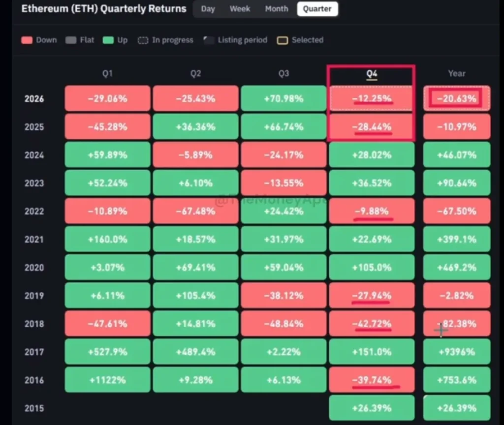Select the 2016 Year cell +753.6%
This screenshot has height=425, width=504.
click(457, 380)
